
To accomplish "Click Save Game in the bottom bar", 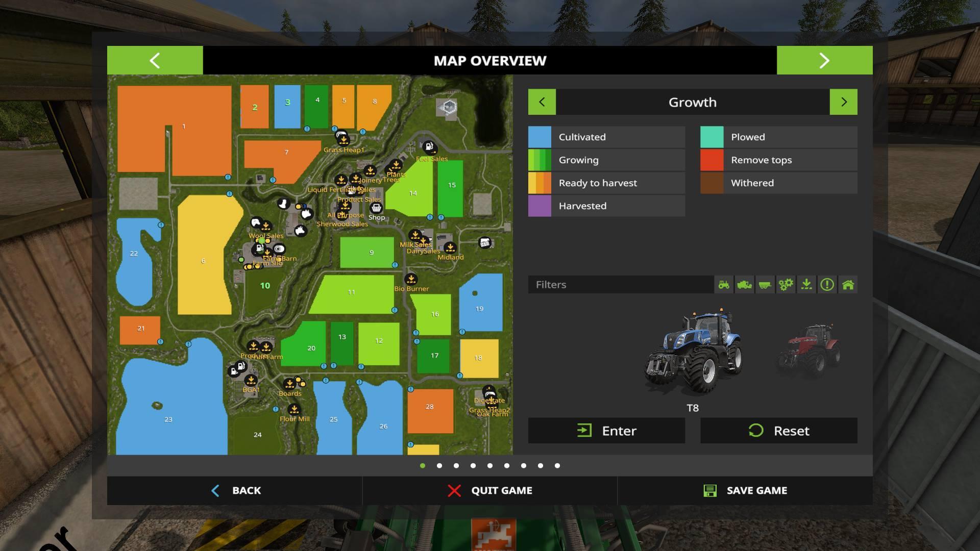I will [745, 490].
